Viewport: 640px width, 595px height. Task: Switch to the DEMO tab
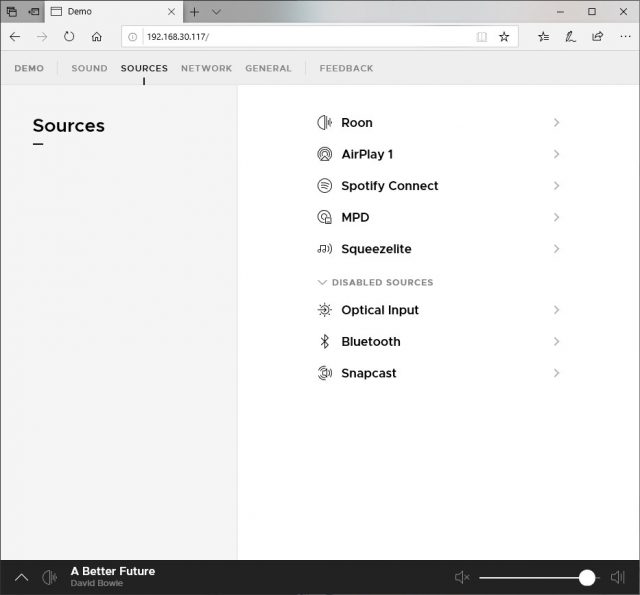[29, 68]
